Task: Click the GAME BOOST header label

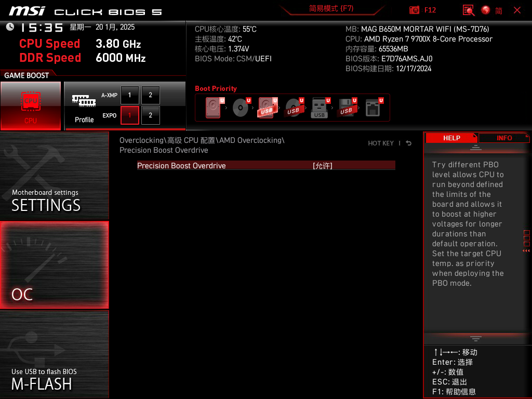Action: pyautogui.click(x=26, y=75)
